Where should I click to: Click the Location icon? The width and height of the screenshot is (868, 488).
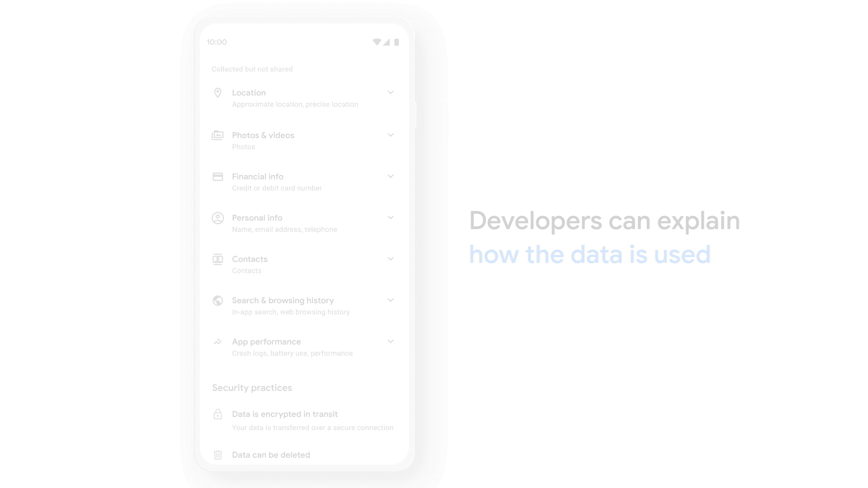(x=217, y=92)
